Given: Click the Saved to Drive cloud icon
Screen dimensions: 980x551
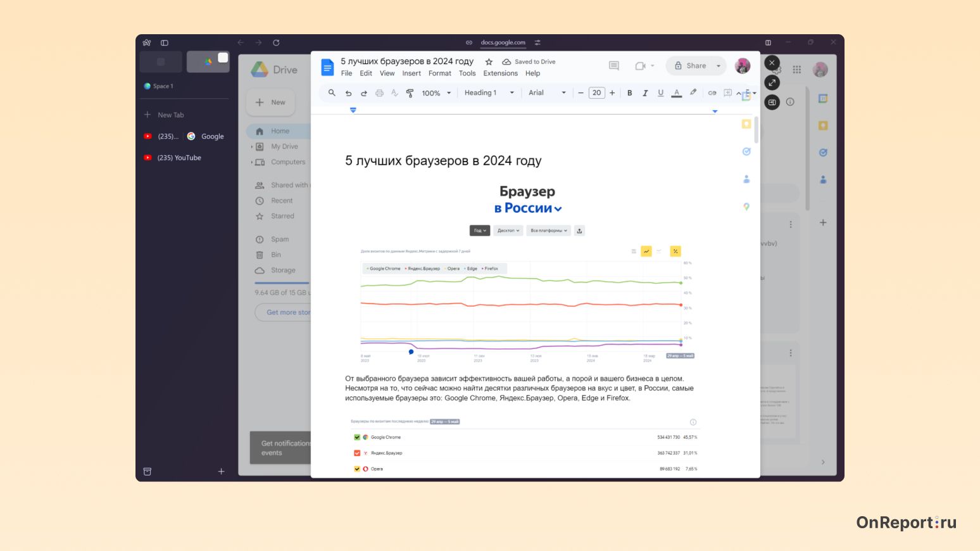Looking at the screenshot, I should click(506, 62).
